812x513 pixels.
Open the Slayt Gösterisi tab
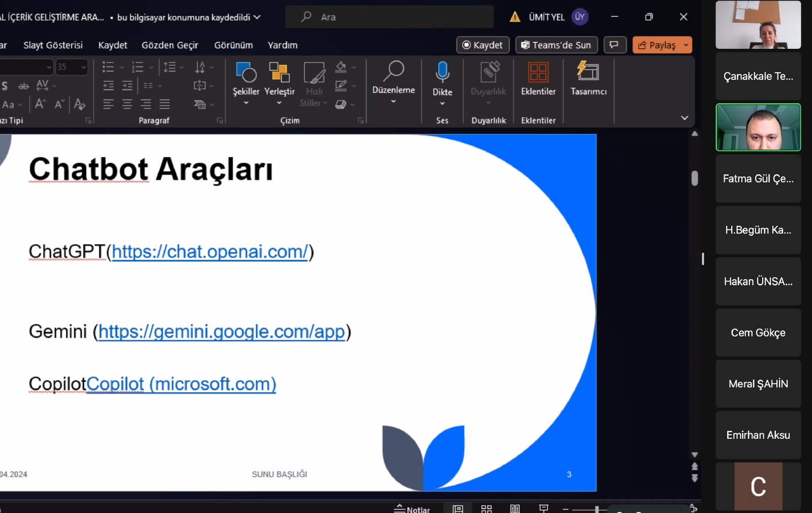click(x=53, y=45)
